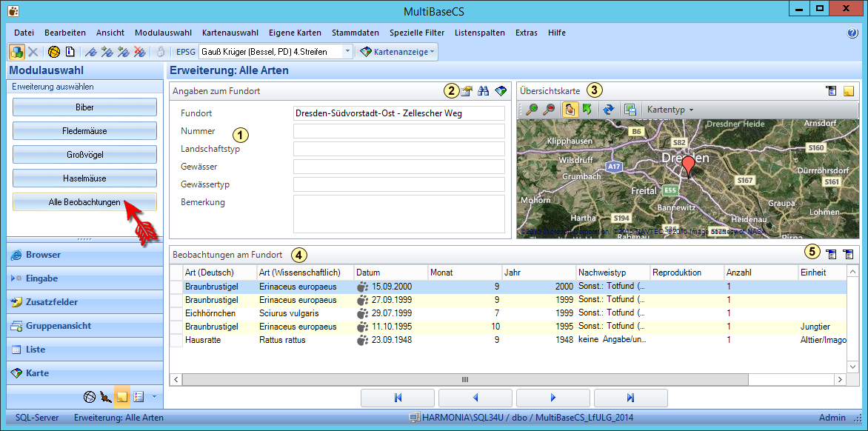Open the EPSG coordinate system dropdown
The image size is (868, 431).
(347, 52)
